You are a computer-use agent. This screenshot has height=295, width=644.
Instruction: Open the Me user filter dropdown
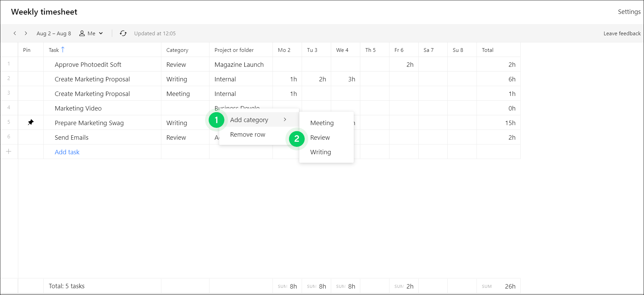point(91,33)
